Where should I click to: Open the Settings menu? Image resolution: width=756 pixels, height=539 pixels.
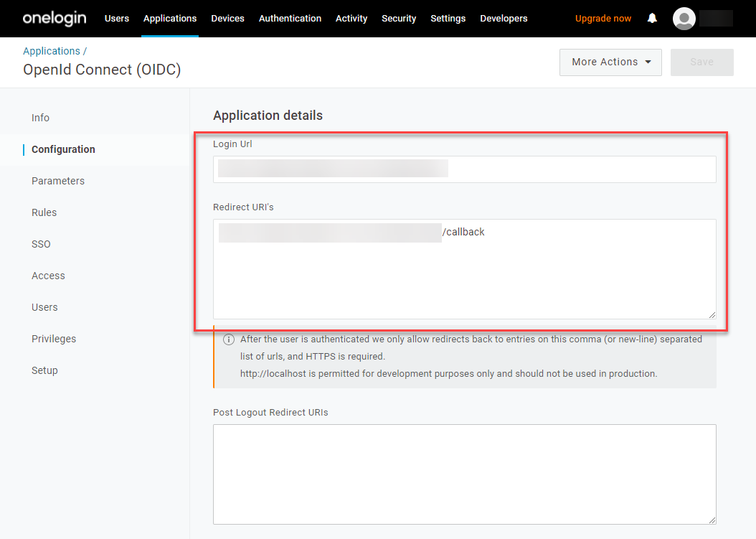(448, 19)
